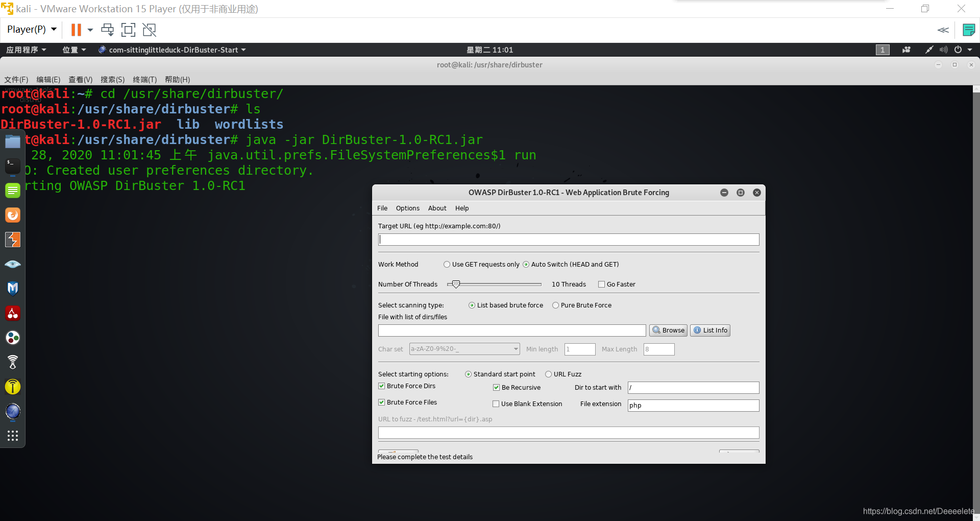The height and width of the screenshot is (521, 980).
Task: Open terminal 搜索(S) menu
Action: point(113,79)
